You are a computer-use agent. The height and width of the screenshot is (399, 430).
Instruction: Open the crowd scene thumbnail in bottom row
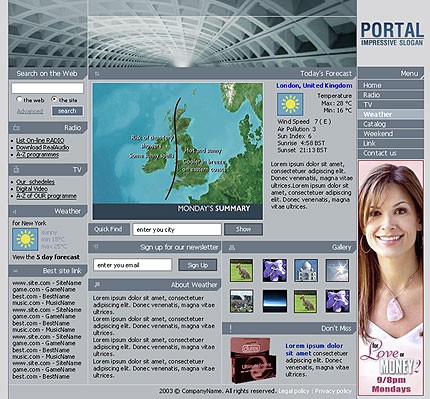tap(241, 301)
